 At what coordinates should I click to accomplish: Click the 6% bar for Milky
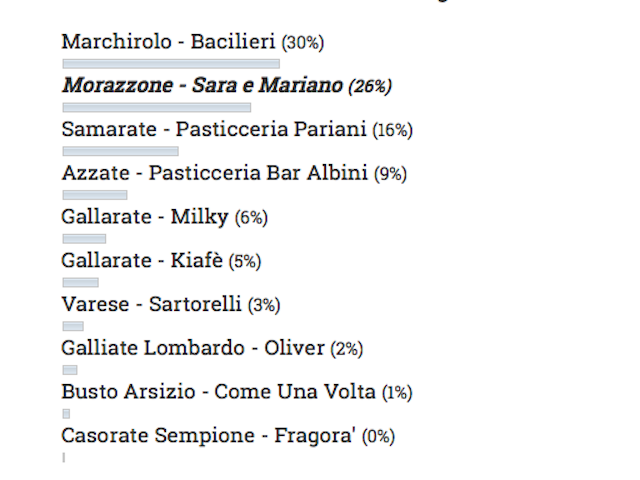(x=84, y=239)
